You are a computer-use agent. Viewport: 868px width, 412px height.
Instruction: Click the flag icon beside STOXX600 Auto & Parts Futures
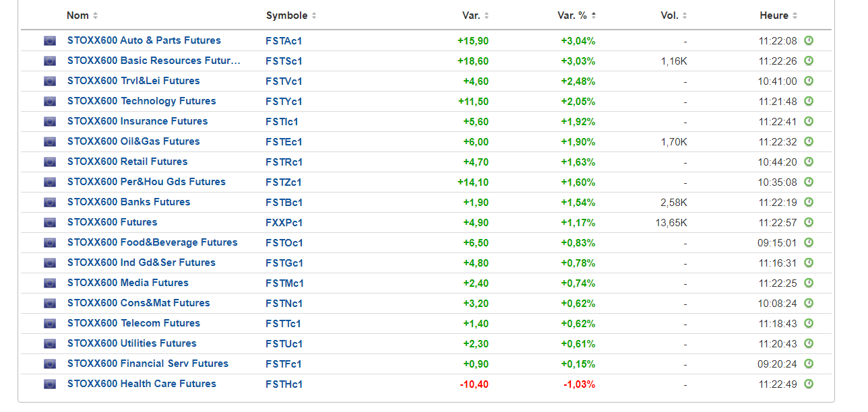point(50,41)
